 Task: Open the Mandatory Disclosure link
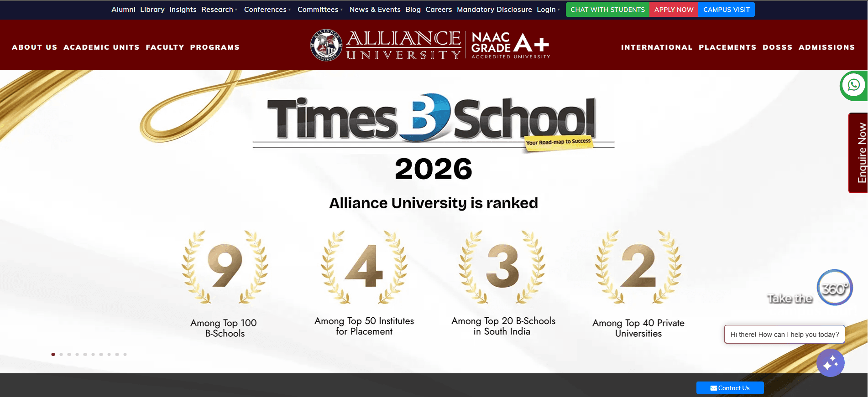pyautogui.click(x=494, y=10)
